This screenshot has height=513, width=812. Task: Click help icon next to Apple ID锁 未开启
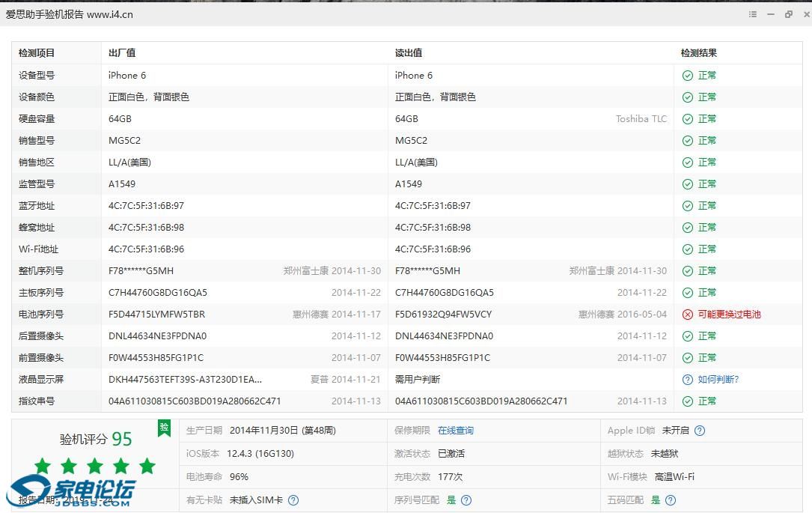700,431
